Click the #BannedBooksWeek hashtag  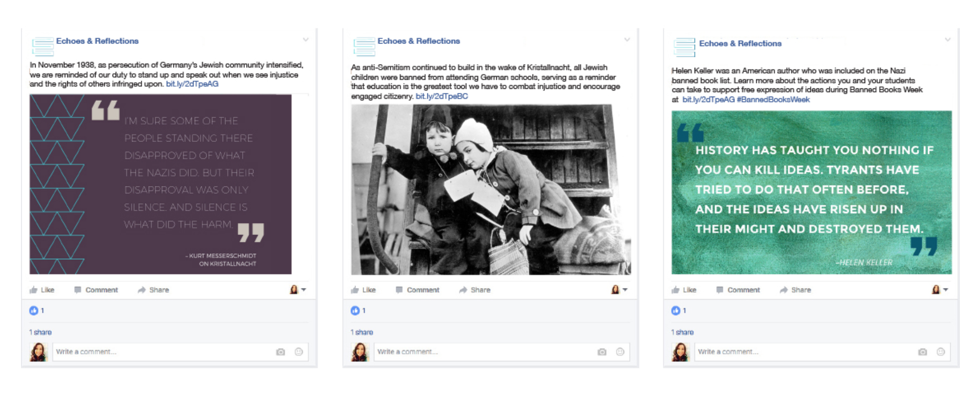[x=773, y=99]
